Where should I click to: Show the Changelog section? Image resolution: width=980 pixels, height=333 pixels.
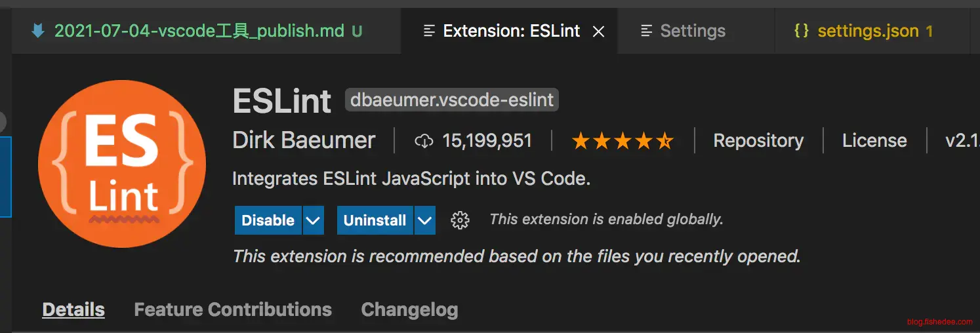tap(409, 309)
